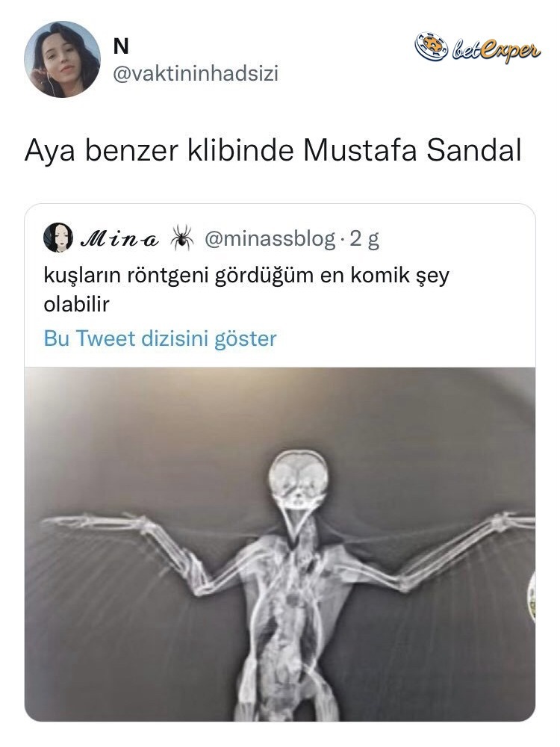Open Mina's small round avatar
Screen dimensions: 560x747
click(58, 237)
